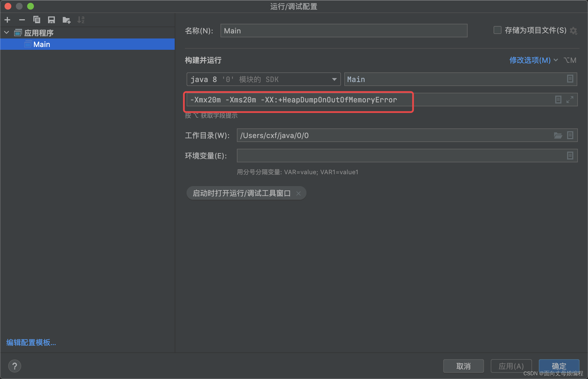Copy the selected configuration
The width and height of the screenshot is (588, 379).
point(37,20)
